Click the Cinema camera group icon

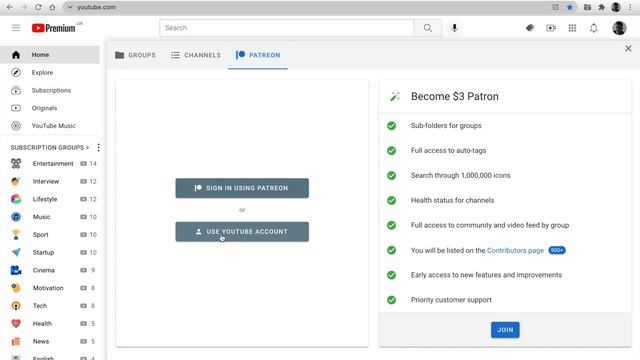pos(16,270)
